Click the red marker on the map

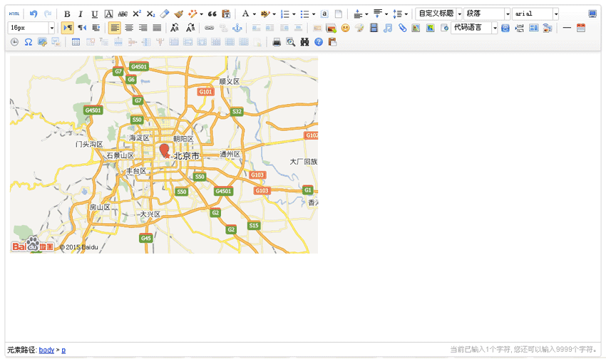[165, 150]
